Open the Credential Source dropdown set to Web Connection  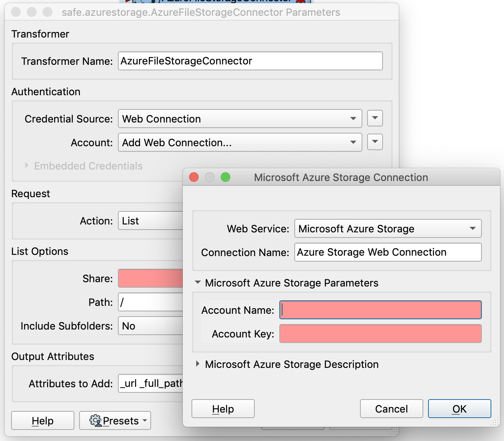pos(240,119)
